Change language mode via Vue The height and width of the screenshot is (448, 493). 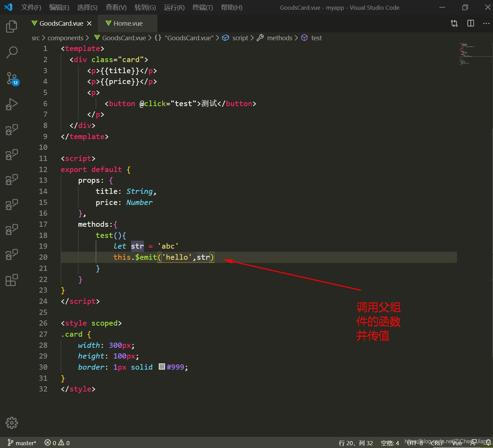click(457, 443)
